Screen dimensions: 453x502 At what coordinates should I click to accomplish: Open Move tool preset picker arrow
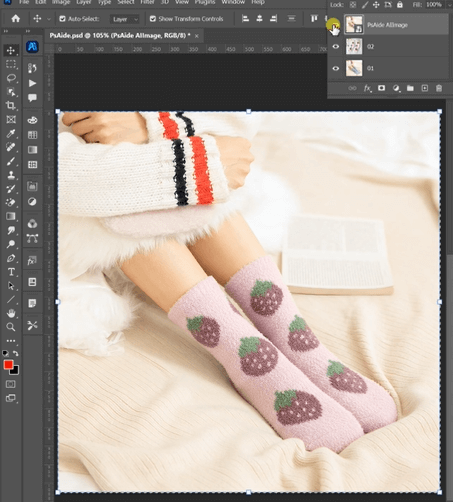49,19
